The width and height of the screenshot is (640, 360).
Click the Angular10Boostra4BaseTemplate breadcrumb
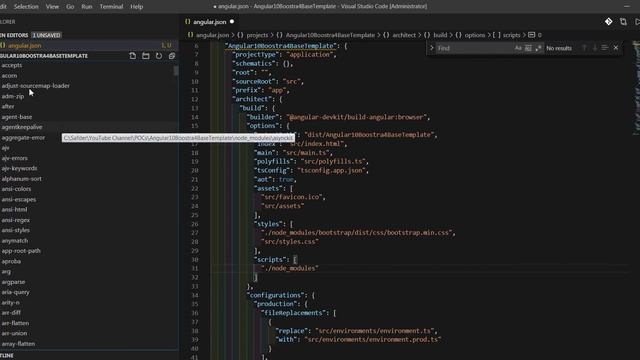click(330, 35)
